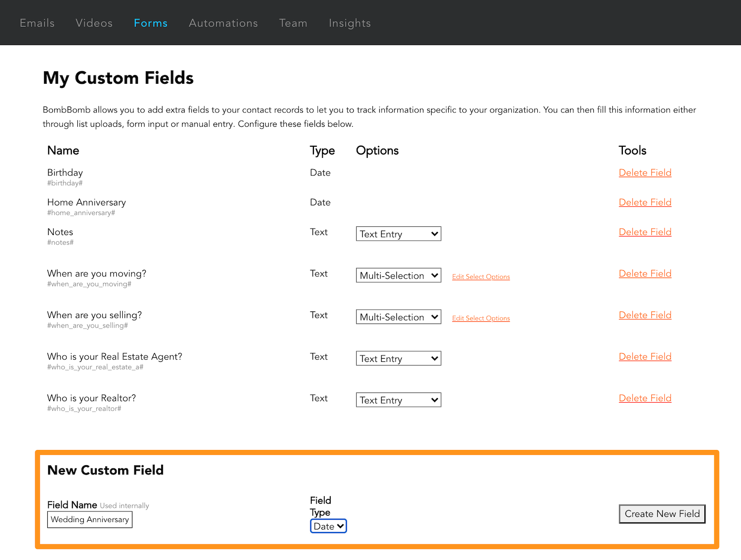This screenshot has width=741, height=560.
Task: Open the Emails navigation tab
Action: coord(37,23)
